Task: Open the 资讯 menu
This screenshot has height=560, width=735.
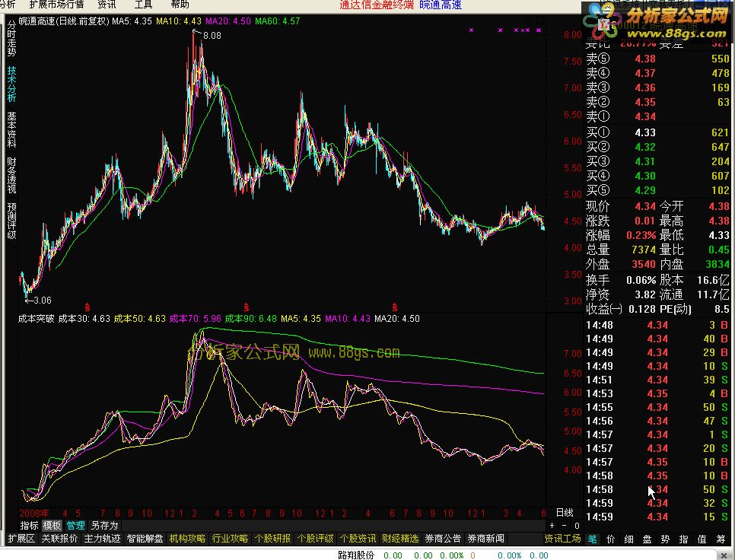Action: 107,5
